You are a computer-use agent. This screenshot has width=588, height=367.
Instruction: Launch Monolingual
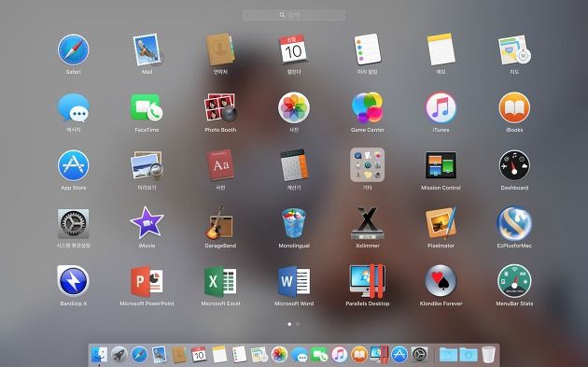pos(294,223)
